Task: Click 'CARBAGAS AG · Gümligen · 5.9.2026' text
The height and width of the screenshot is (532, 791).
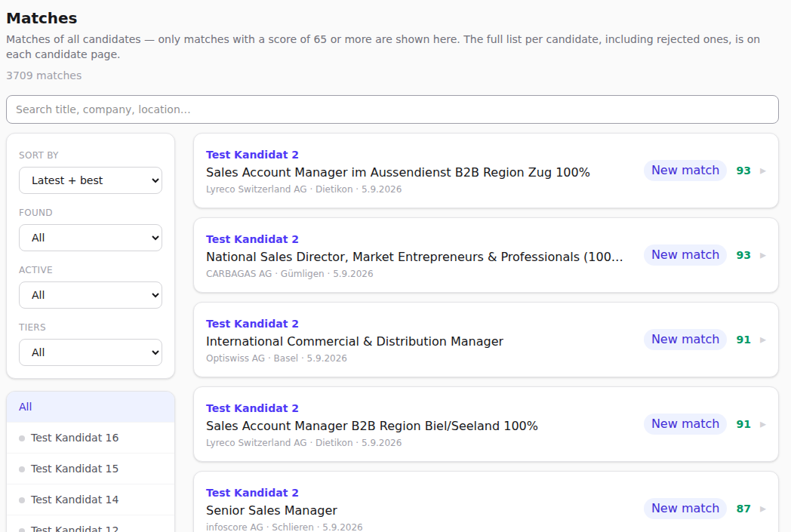Action: click(290, 274)
